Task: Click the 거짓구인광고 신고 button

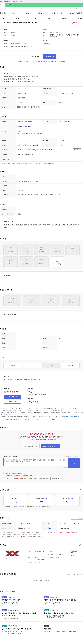Action: [x=77, y=518]
